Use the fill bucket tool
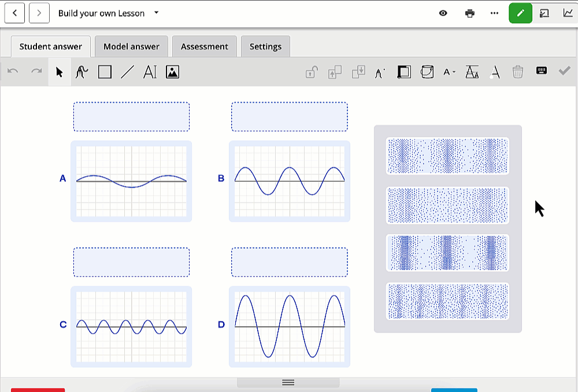The image size is (578, 392). point(427,72)
